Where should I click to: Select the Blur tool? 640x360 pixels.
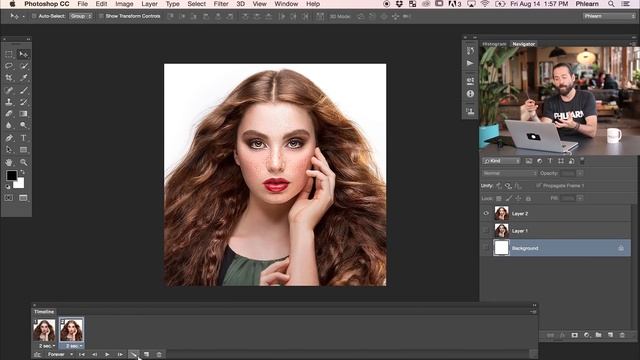pyautogui.click(x=9, y=126)
